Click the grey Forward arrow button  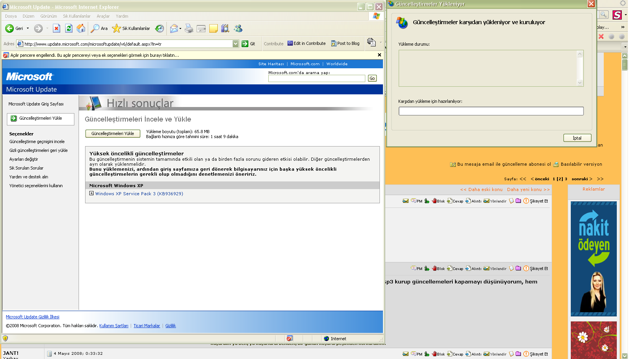tap(38, 28)
